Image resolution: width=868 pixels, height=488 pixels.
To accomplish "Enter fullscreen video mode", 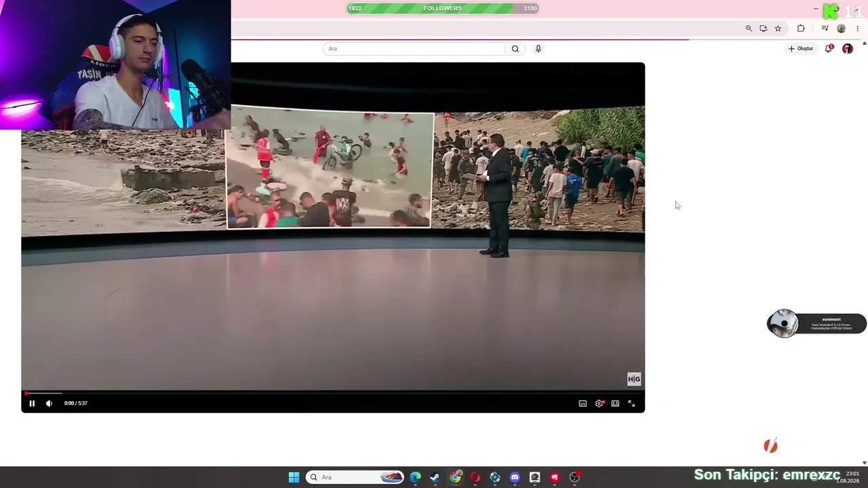I will coord(631,403).
